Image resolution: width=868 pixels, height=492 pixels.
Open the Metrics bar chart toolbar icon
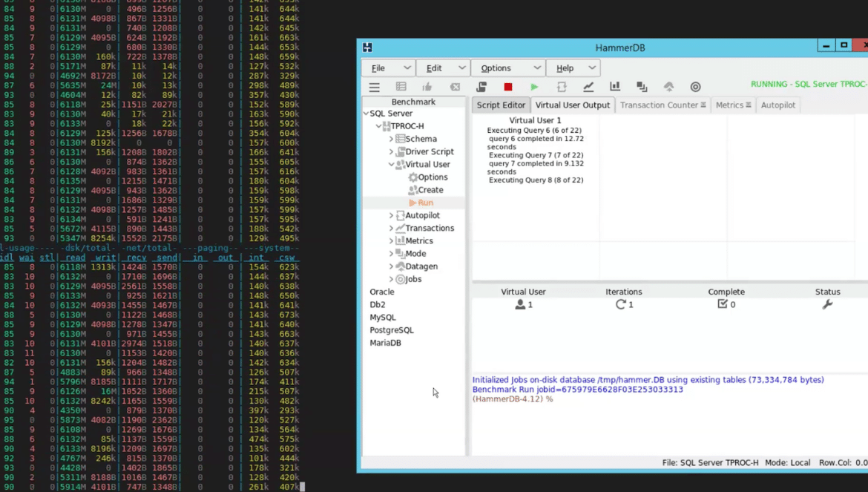tap(614, 86)
